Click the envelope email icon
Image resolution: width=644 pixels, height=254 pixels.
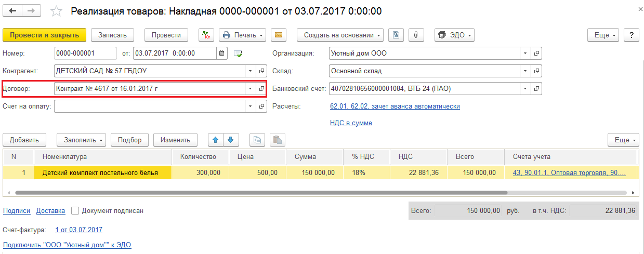pyautogui.click(x=279, y=35)
